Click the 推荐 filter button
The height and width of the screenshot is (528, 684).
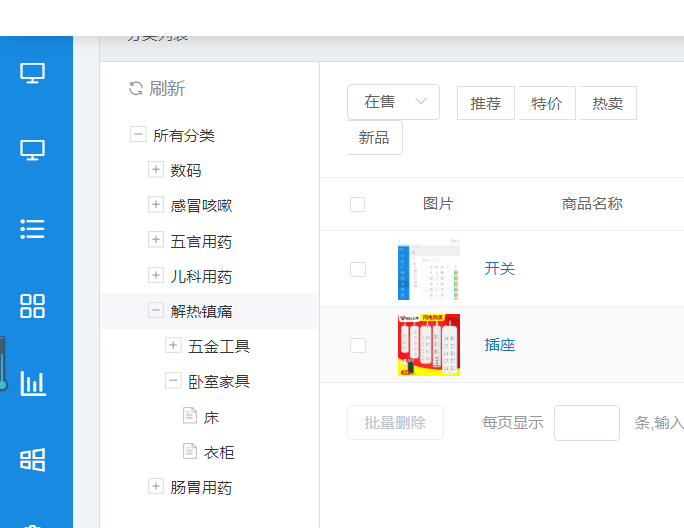[x=486, y=103]
